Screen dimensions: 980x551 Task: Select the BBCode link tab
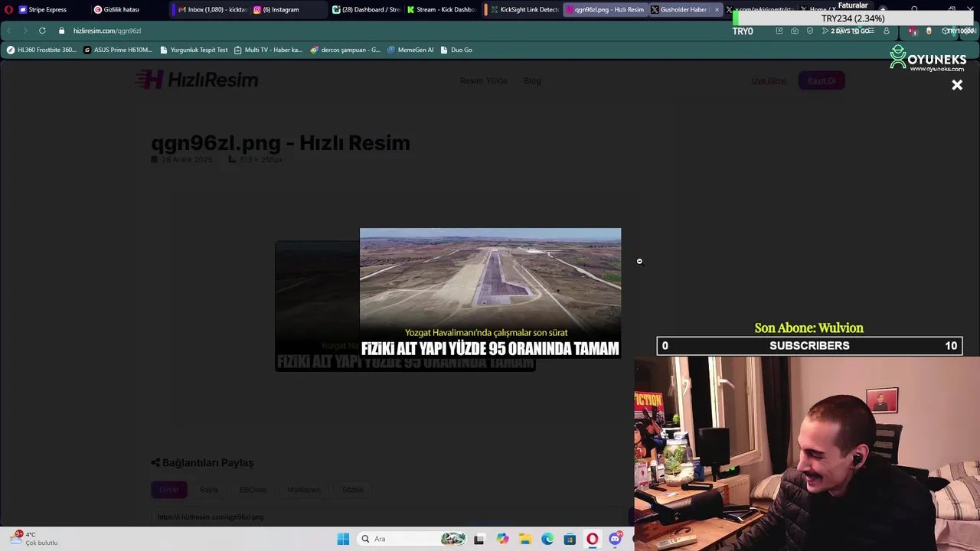(x=253, y=490)
